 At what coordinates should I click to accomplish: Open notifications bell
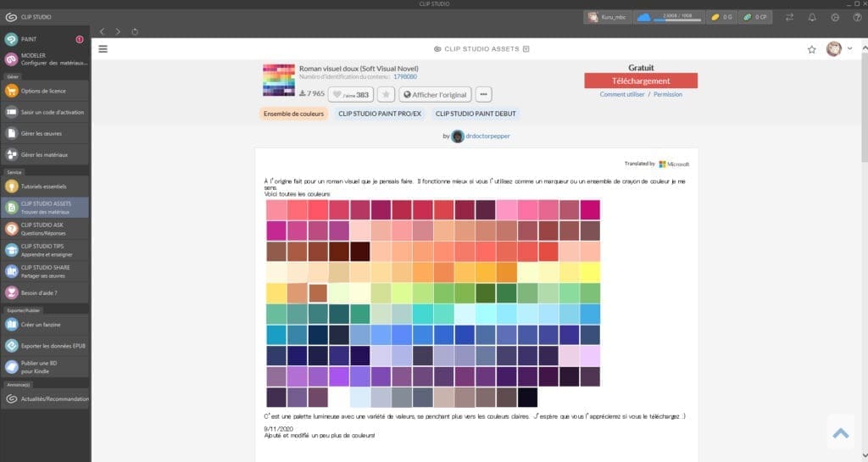click(812, 17)
